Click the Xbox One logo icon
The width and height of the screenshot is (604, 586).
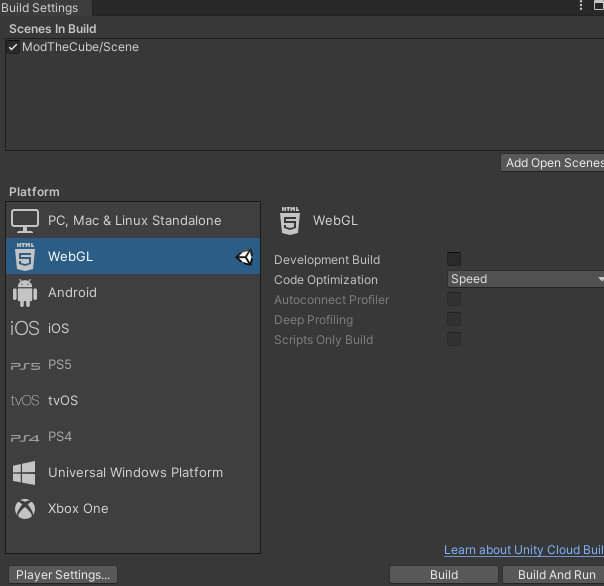(25, 509)
